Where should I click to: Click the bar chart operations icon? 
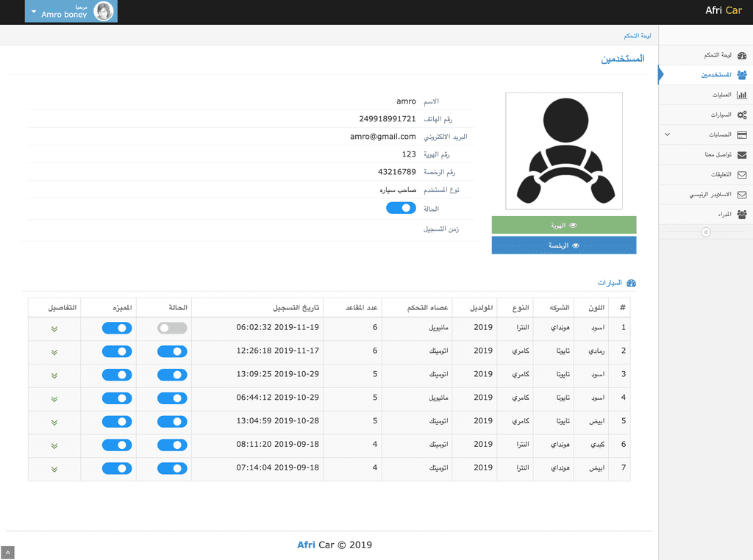point(742,95)
